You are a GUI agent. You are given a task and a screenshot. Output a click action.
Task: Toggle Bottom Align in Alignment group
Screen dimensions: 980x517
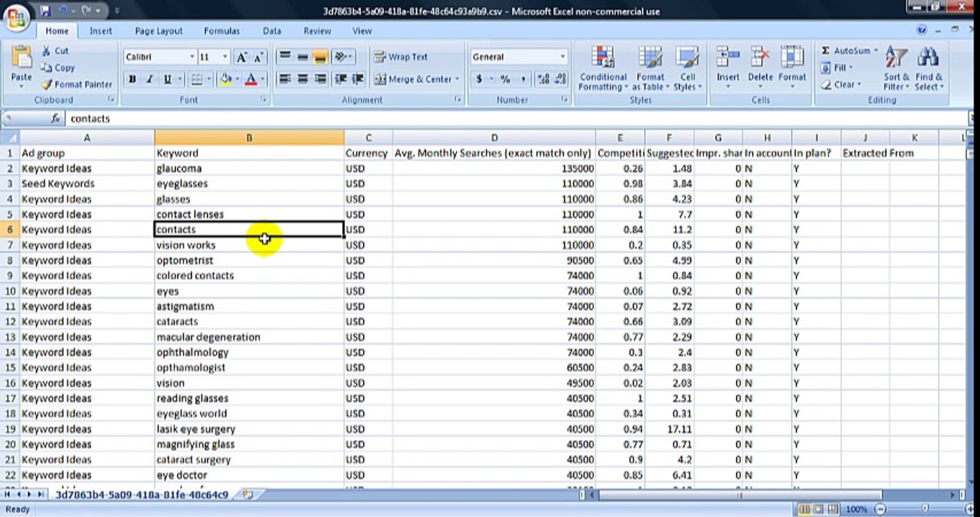pos(320,57)
